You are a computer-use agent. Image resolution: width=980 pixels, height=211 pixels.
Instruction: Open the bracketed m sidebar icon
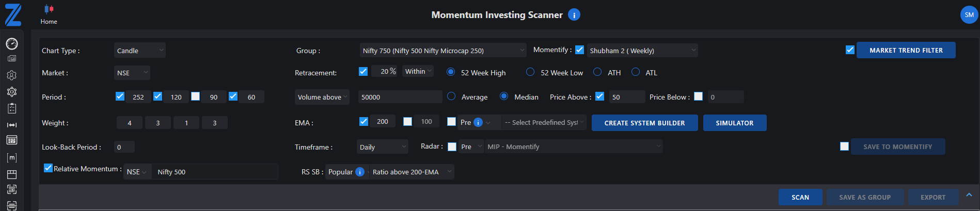click(12, 158)
